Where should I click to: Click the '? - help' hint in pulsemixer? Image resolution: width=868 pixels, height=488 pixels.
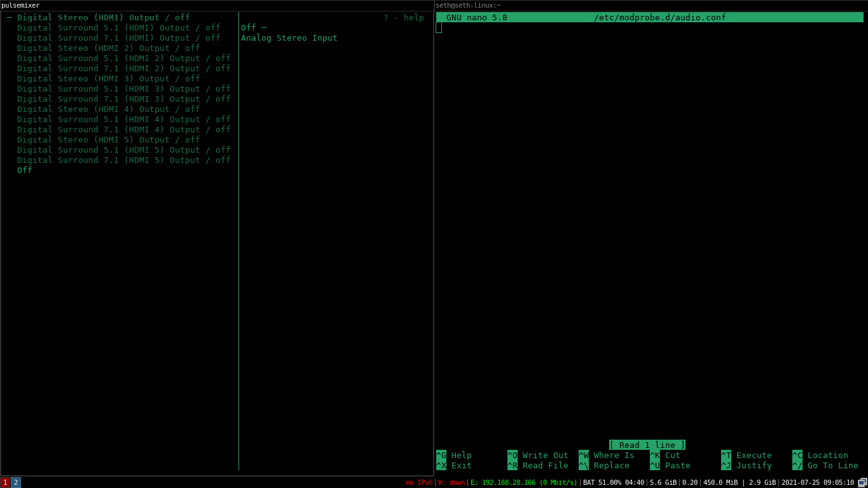pos(404,18)
